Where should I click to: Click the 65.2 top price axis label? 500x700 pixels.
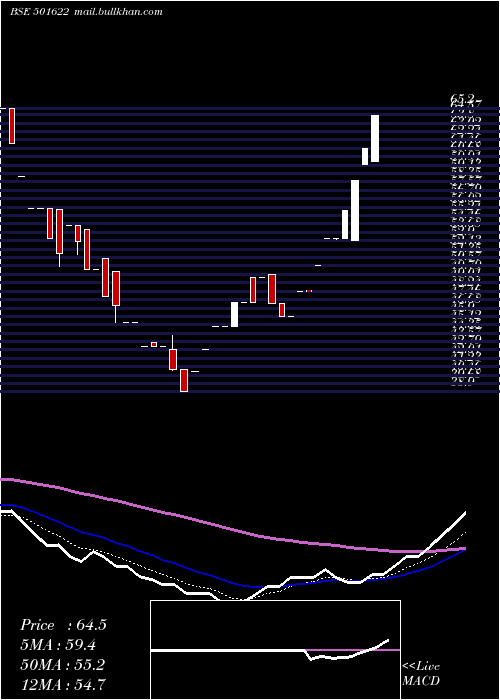click(x=462, y=100)
